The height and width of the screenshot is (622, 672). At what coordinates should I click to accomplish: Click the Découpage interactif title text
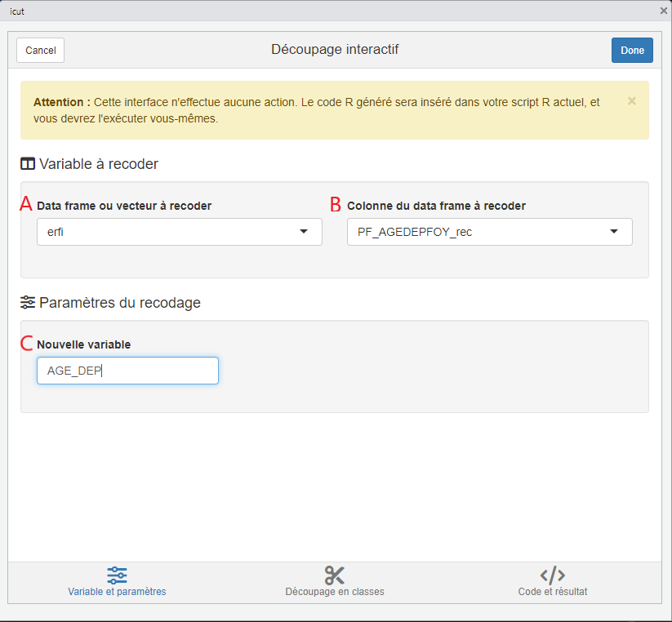[x=335, y=50]
